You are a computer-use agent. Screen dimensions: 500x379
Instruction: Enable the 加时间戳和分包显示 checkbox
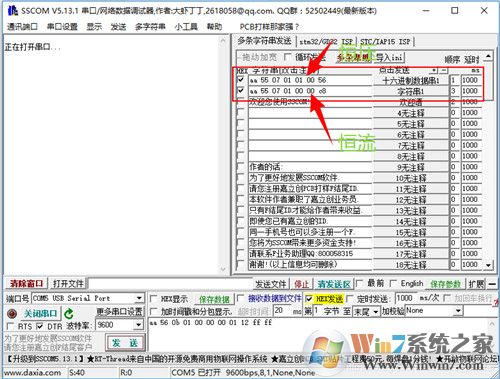(x=153, y=312)
